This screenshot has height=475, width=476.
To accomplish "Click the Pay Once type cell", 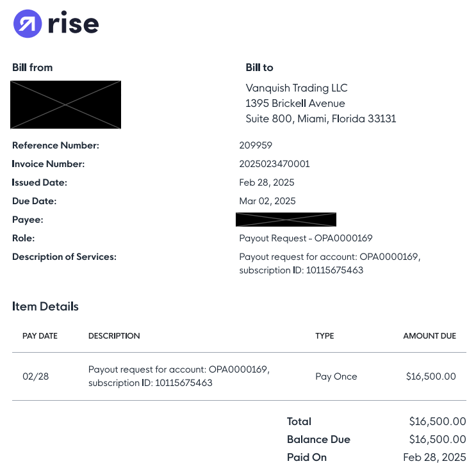I will click(336, 376).
